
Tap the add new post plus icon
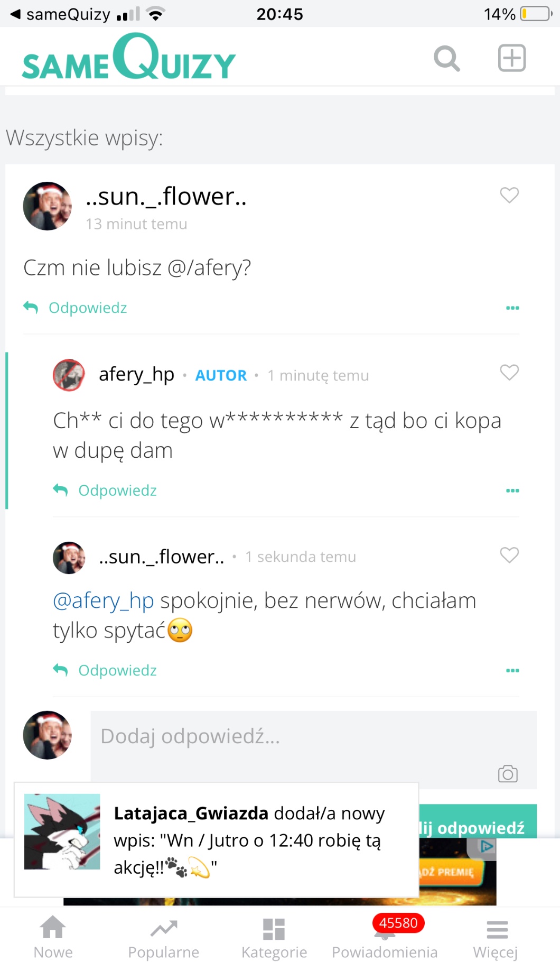[511, 58]
